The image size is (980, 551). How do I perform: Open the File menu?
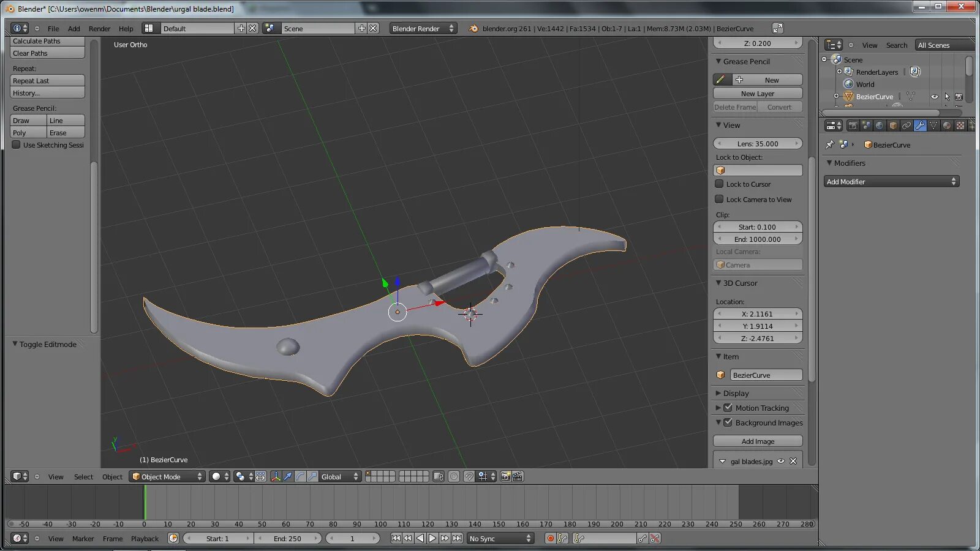(53, 28)
